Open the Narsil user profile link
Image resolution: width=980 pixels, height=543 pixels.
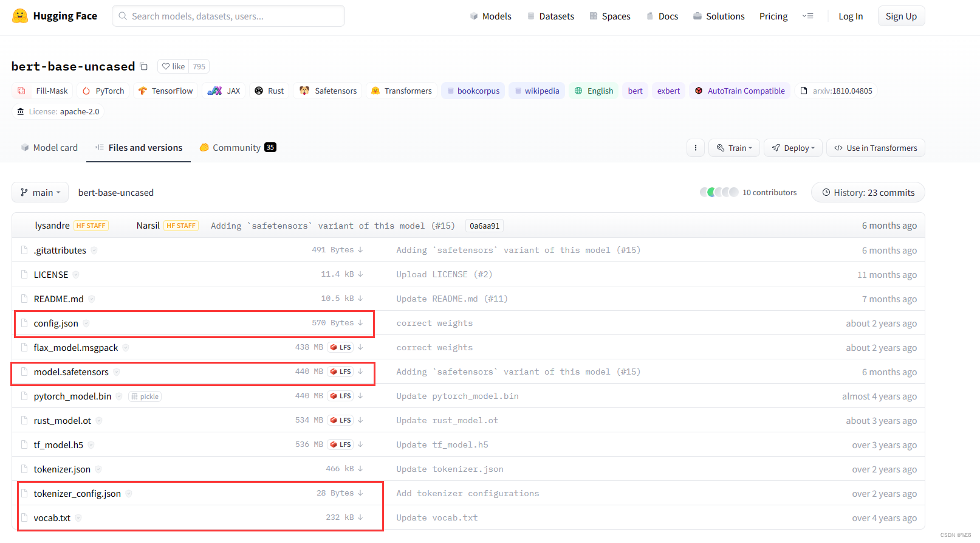(x=148, y=226)
